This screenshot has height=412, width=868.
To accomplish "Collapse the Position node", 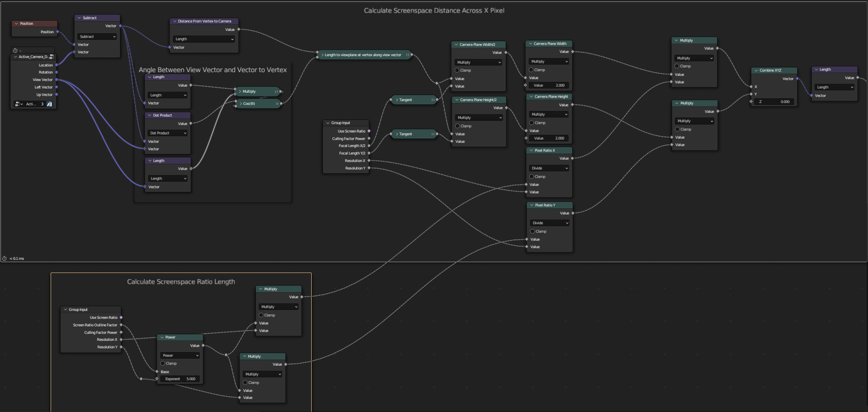I will point(16,23).
